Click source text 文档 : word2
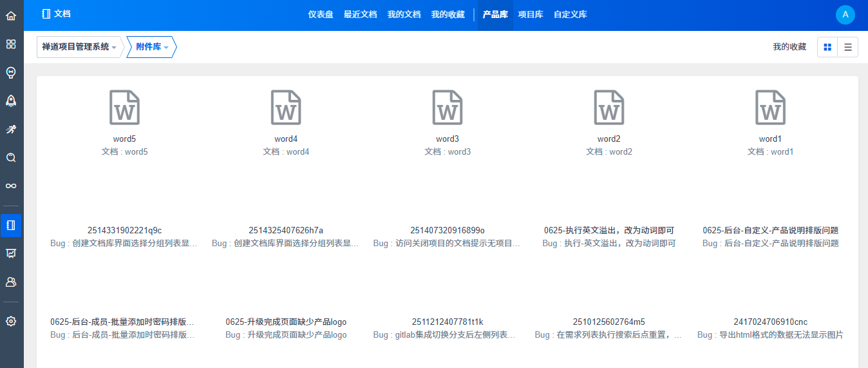The image size is (868, 368). [609, 151]
